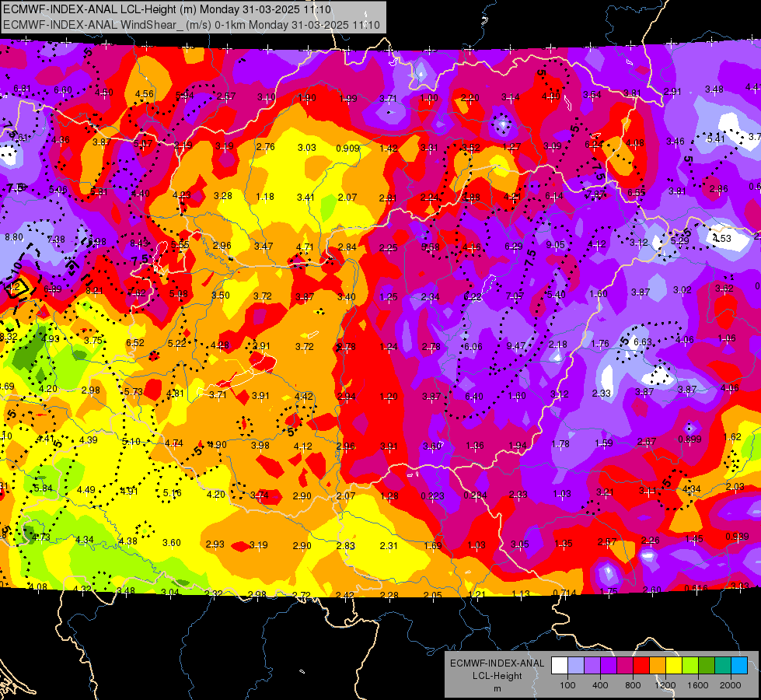Click the wind shear value 1.69
This screenshot has width=761, height=700.
tap(433, 545)
